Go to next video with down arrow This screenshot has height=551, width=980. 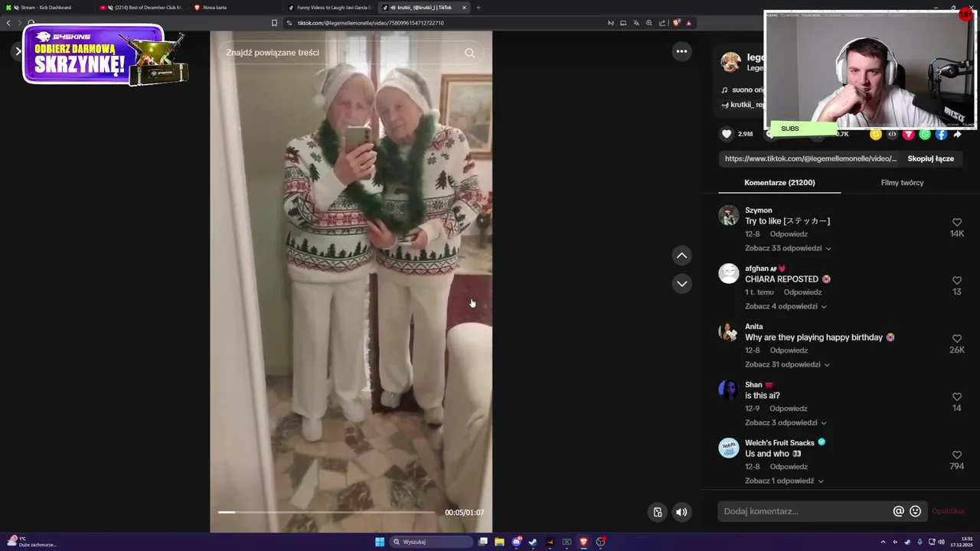681,284
